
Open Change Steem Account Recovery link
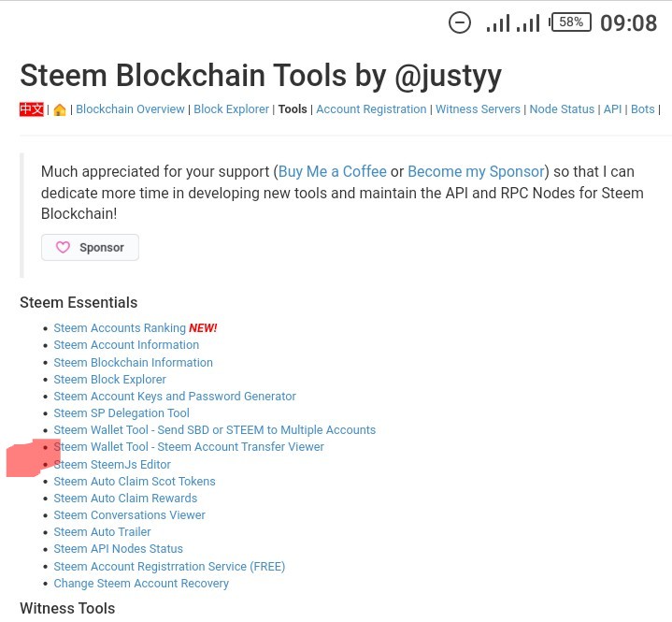click(141, 583)
